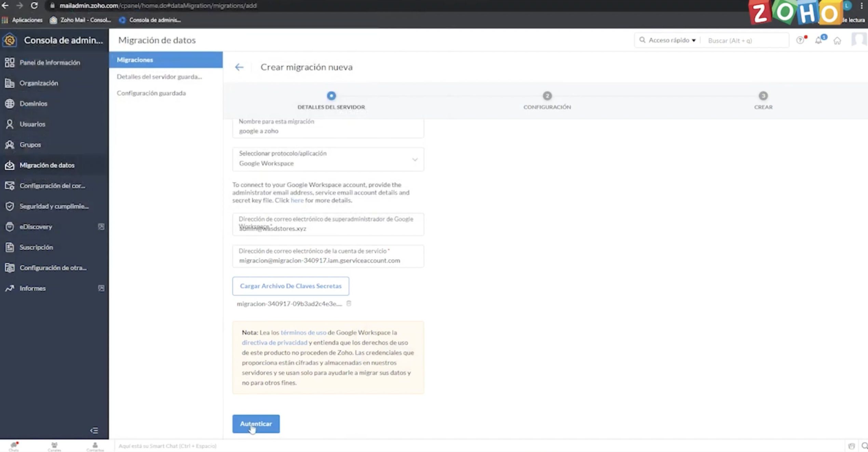This screenshot has width=868, height=452.
Task: Open the notifications bell icon
Action: (819, 40)
